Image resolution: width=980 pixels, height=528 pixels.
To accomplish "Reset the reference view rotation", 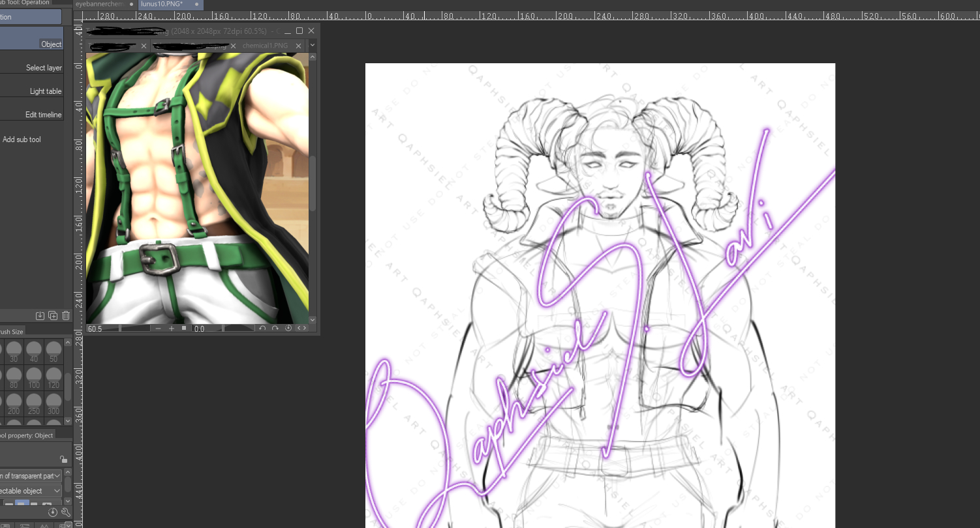I will [288, 329].
